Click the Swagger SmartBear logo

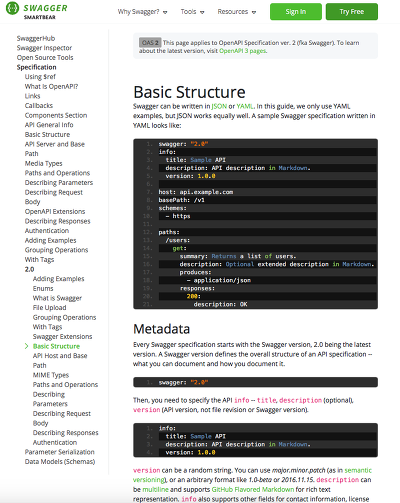pyautogui.click(x=37, y=11)
